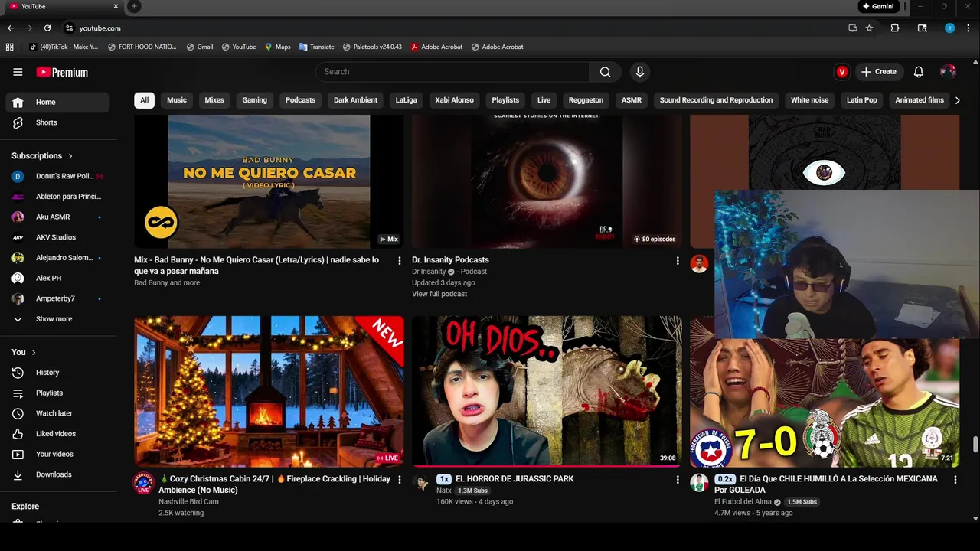Open the browser extensions puzzle icon
The image size is (980, 551).
point(895,28)
